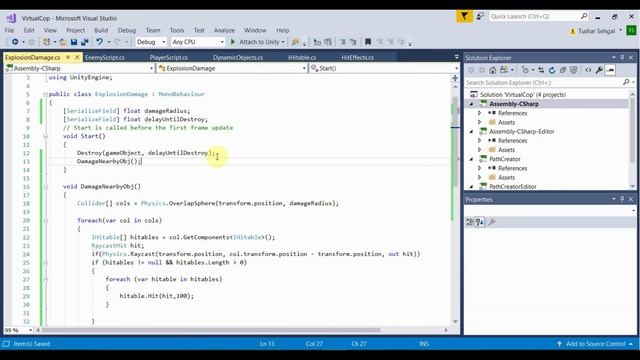Click the Comment Out Selected Lines icon
The width and height of the screenshot is (640, 360).
coord(317,42)
